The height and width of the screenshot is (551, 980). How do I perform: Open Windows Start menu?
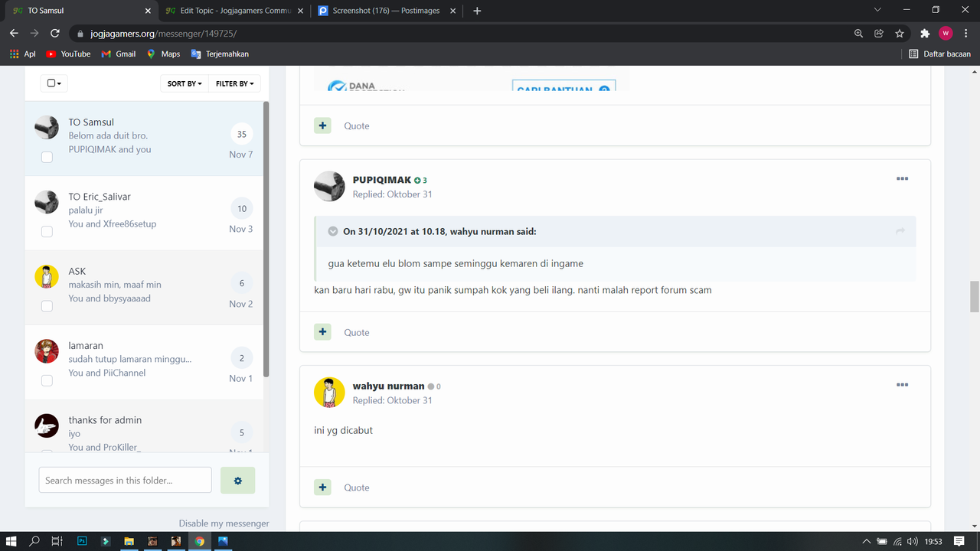point(12,541)
